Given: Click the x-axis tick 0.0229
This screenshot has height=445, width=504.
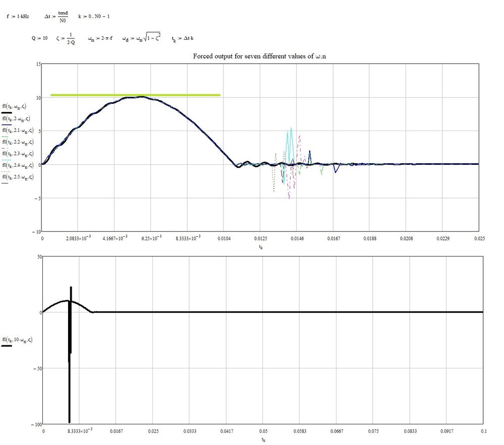Looking at the screenshot, I should [x=443, y=238].
